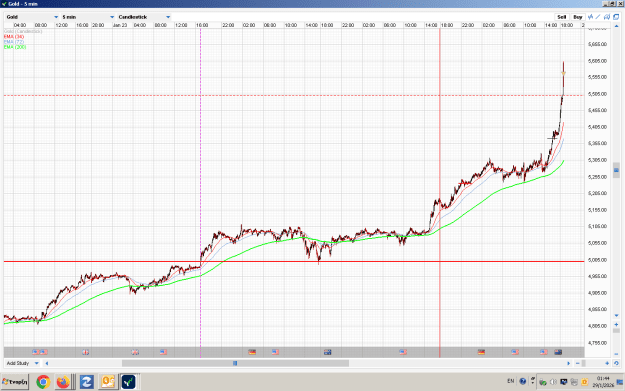Click the horizontal zoom in plus icon
Screen dimensions: 625x391
click(x=607, y=363)
